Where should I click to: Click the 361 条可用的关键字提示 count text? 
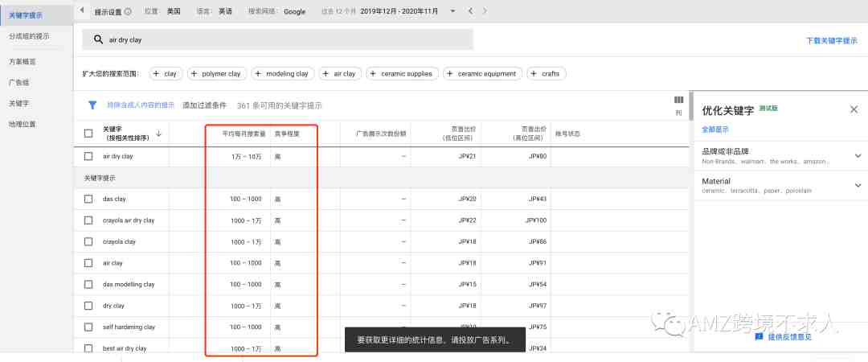(280, 105)
